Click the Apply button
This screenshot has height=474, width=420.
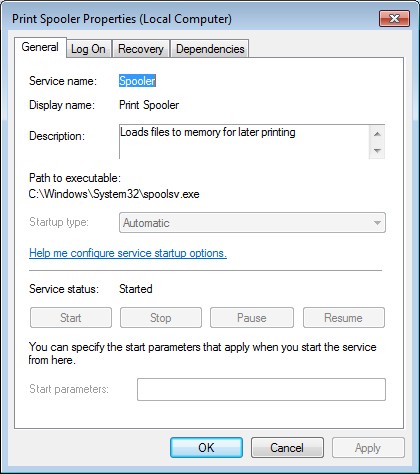click(368, 448)
